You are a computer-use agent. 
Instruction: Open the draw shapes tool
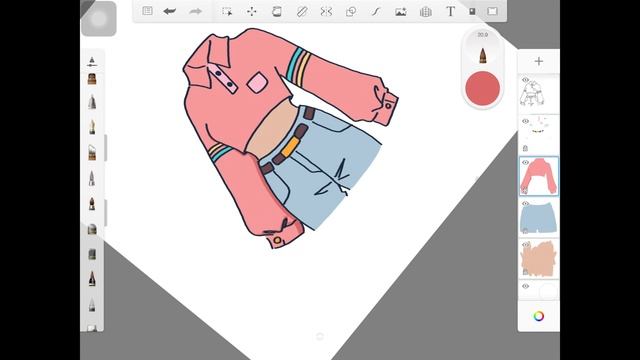tap(351, 11)
